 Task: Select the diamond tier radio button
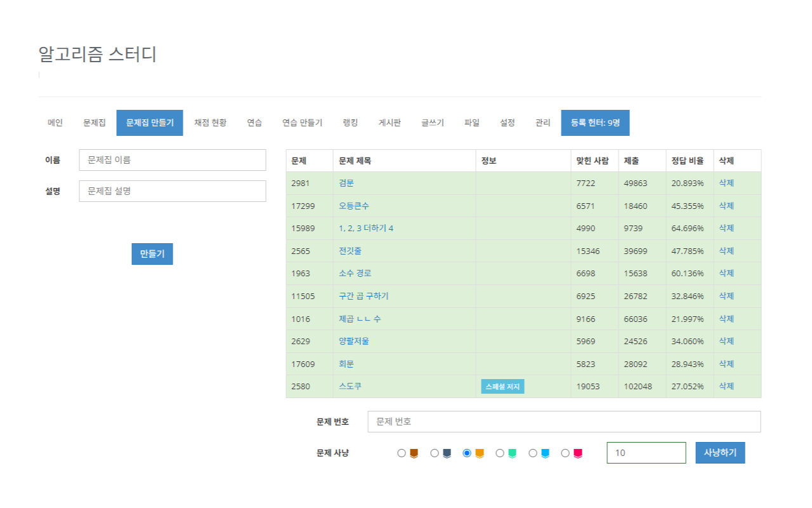pyautogui.click(x=533, y=453)
